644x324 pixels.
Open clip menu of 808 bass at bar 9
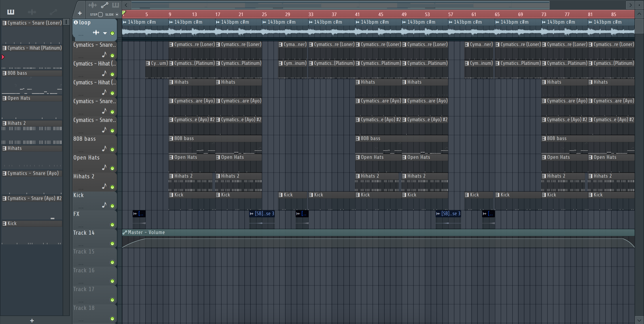pyautogui.click(x=171, y=138)
